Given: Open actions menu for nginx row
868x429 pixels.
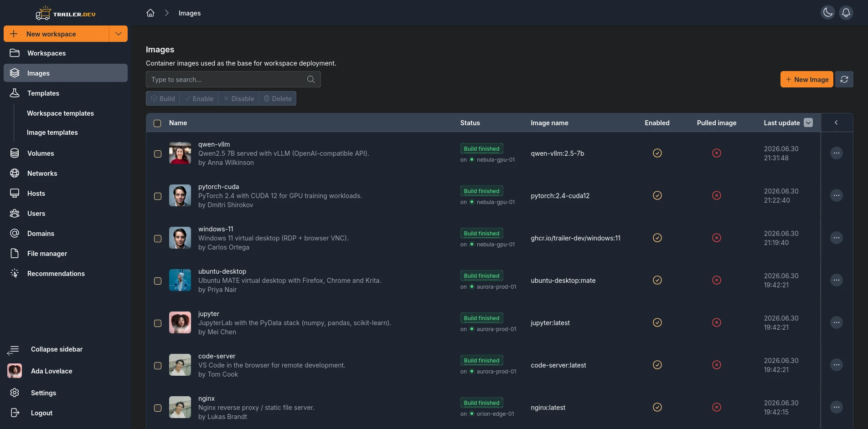Looking at the screenshot, I should pyautogui.click(x=837, y=407).
